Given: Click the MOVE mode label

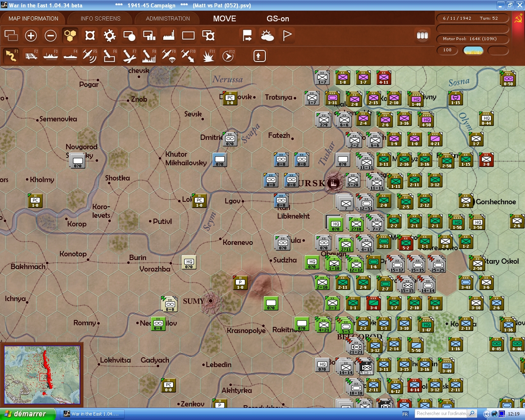Looking at the screenshot, I should coord(225,18).
